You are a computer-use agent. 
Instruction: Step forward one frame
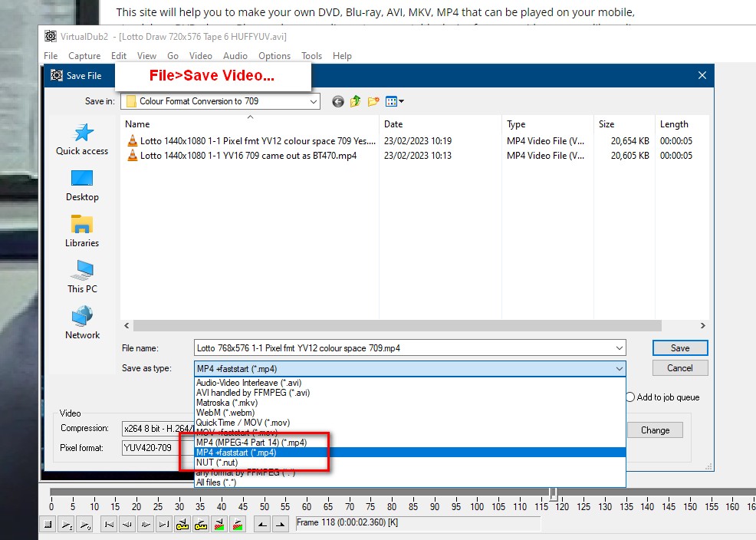point(146,524)
